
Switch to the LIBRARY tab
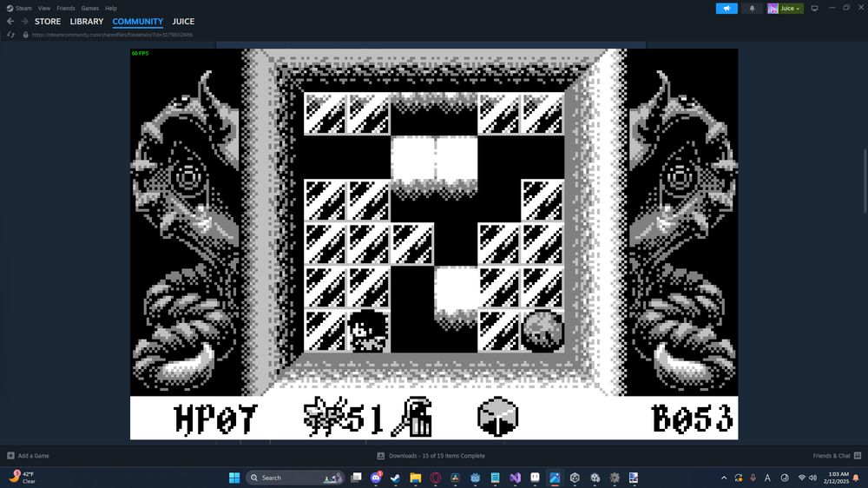[x=86, y=22]
